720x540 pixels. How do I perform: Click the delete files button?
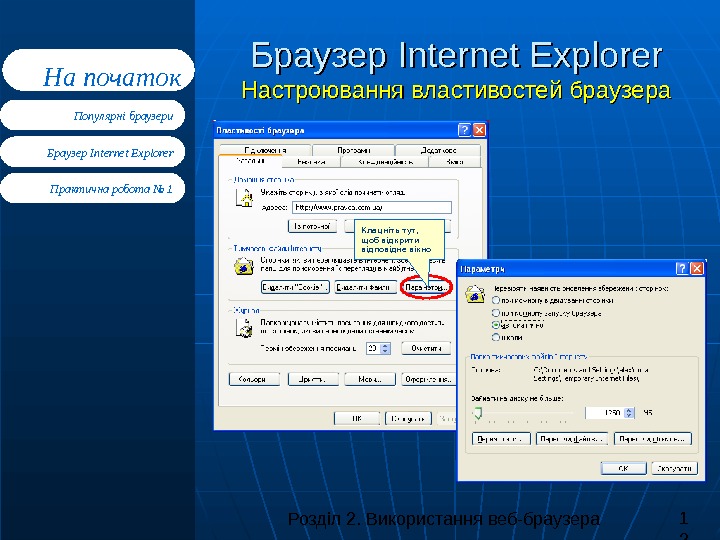[366, 287]
